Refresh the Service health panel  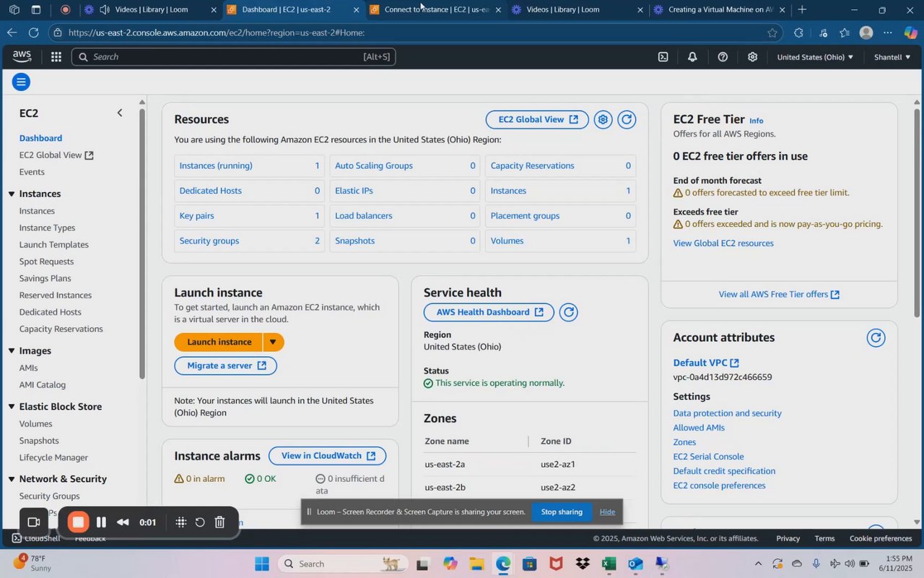569,313
